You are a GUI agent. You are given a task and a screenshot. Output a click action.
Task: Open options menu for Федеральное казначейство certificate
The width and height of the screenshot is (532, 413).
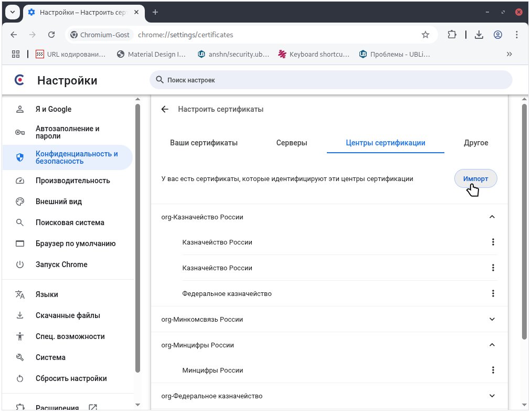click(493, 293)
